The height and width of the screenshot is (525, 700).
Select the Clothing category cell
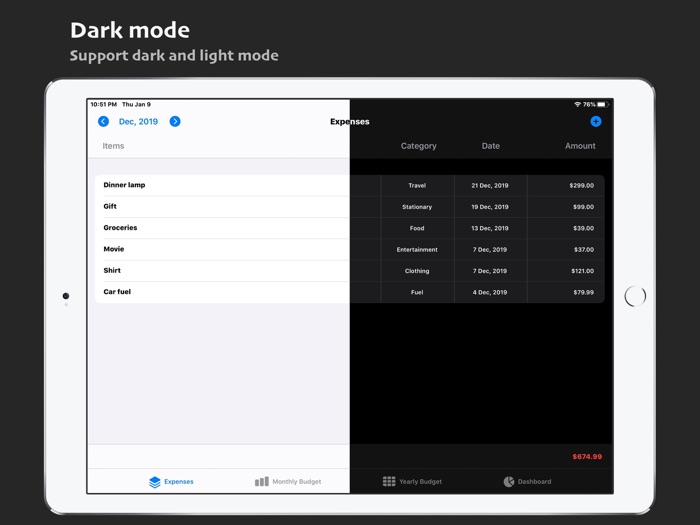pyautogui.click(x=417, y=271)
